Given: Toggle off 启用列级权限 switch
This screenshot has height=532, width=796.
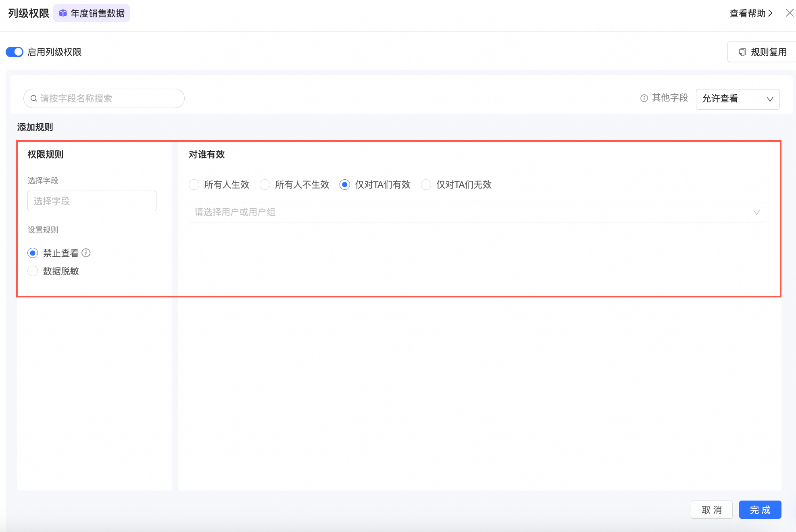Looking at the screenshot, I should (x=15, y=52).
